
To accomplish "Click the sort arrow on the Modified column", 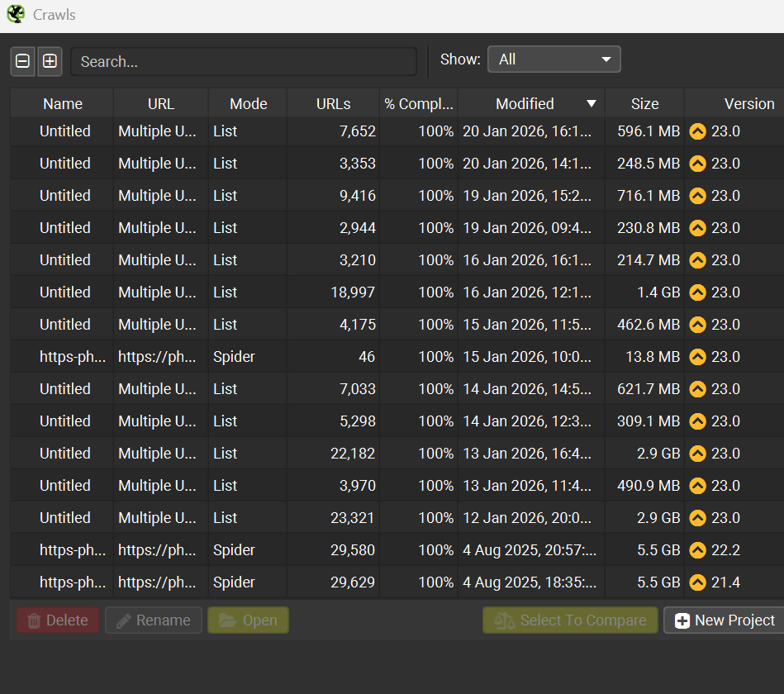I will coord(592,103).
